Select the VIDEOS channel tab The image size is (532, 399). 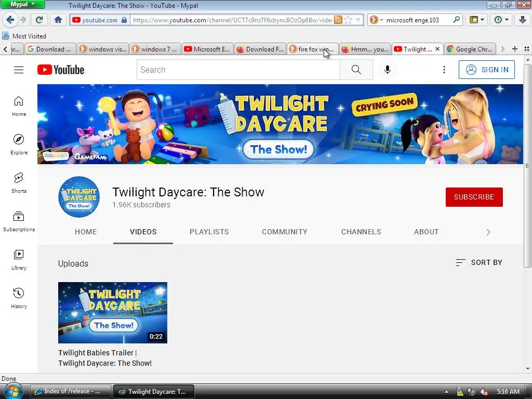(143, 232)
